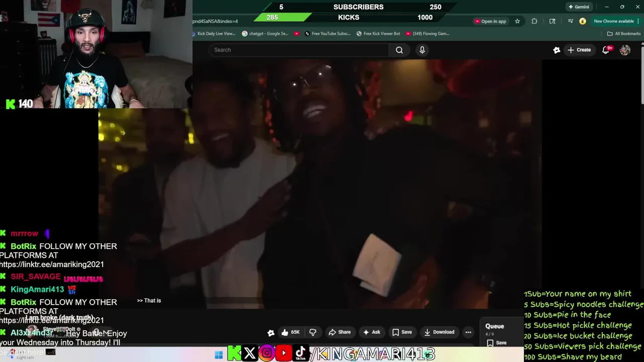
Task: Open the Windows Start menu
Action: [x=218, y=355]
